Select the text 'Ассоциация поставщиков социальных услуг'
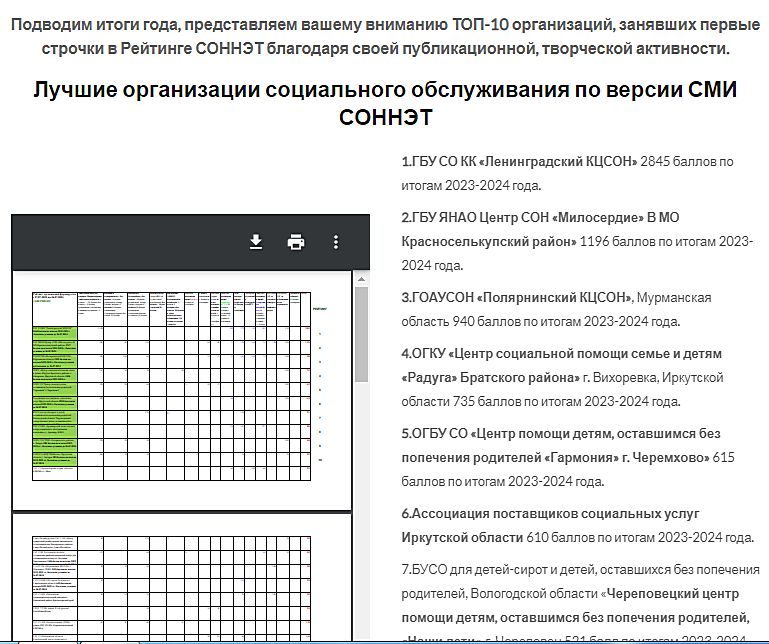769x644 pixels. point(556,514)
